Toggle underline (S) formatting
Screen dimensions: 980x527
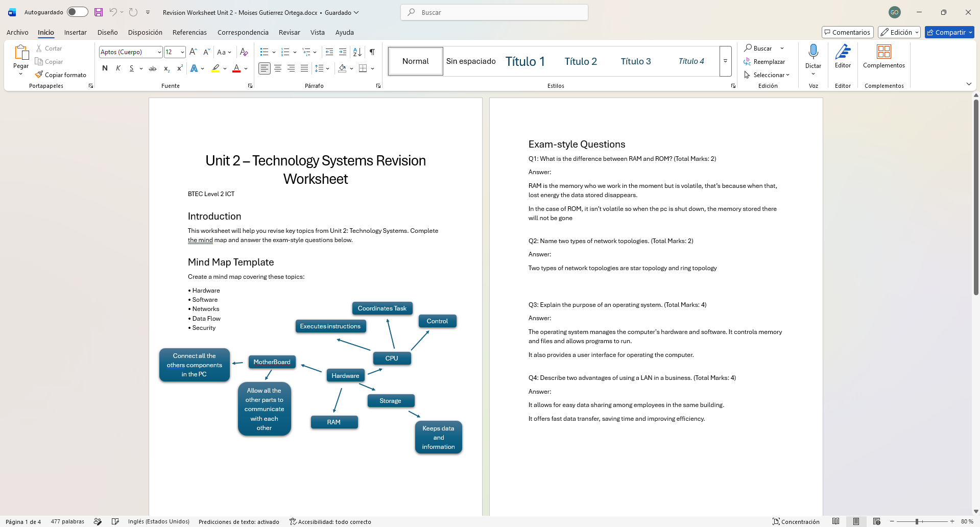pos(131,68)
